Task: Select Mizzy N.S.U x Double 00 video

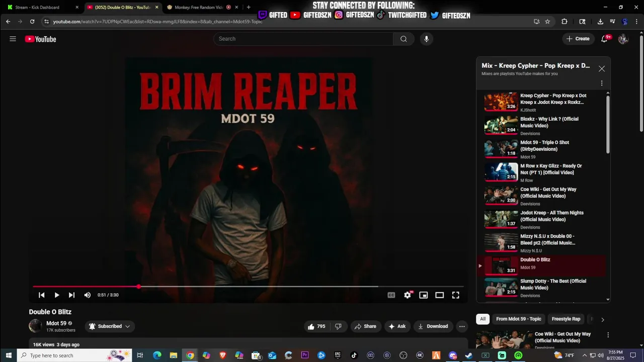Action: pos(542,243)
